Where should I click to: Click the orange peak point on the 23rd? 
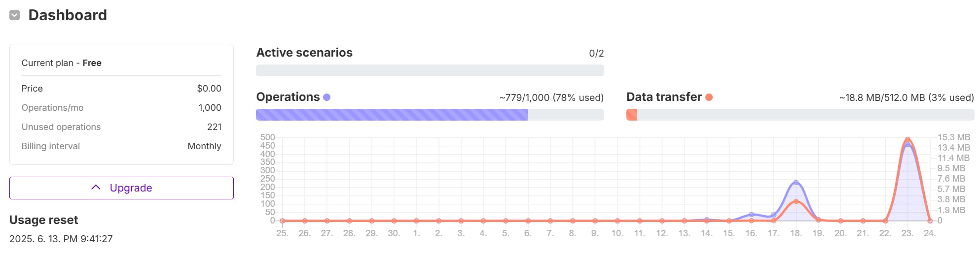tap(907, 140)
